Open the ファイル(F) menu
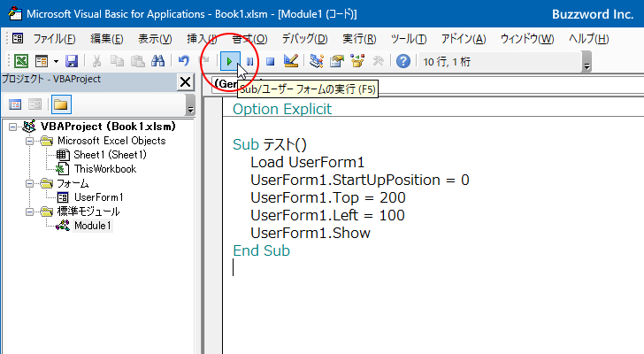The image size is (644, 354). (54, 39)
